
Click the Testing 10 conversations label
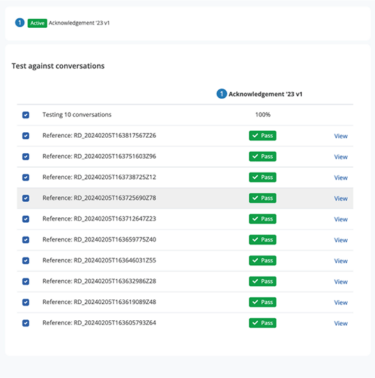[x=77, y=115]
